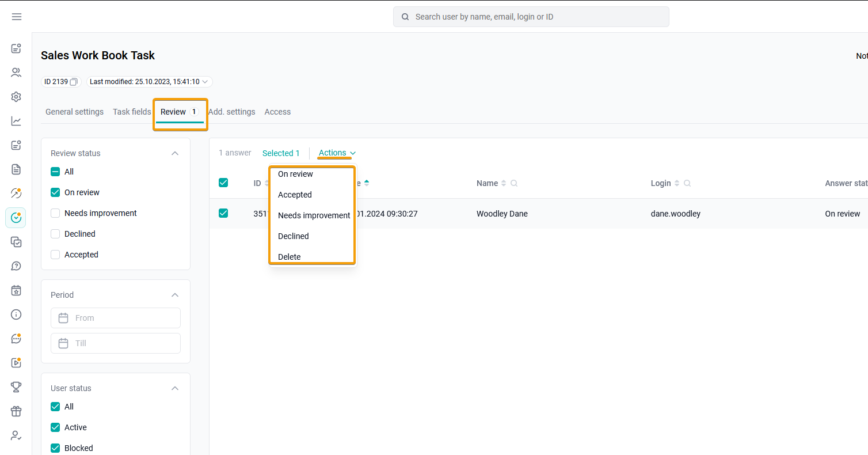Click the From date input

pyautogui.click(x=116, y=318)
